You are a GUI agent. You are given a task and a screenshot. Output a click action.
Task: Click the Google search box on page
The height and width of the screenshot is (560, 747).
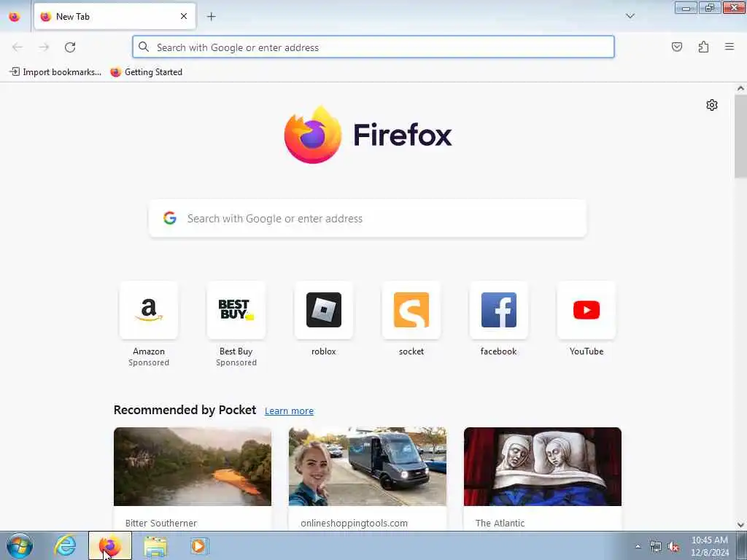pos(368,218)
